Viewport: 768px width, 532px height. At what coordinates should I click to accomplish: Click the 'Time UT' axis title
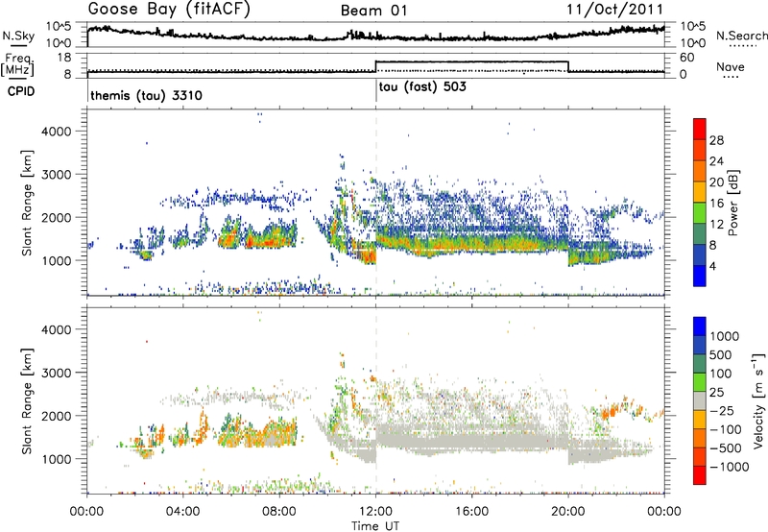pos(375,526)
